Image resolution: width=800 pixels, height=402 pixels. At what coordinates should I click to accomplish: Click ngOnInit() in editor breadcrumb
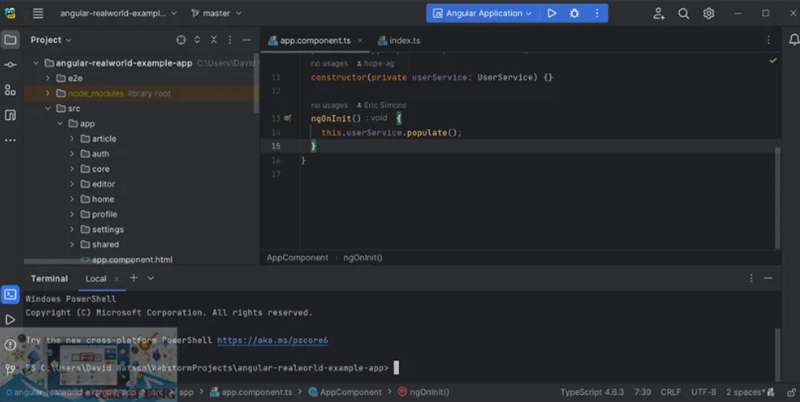click(x=363, y=258)
